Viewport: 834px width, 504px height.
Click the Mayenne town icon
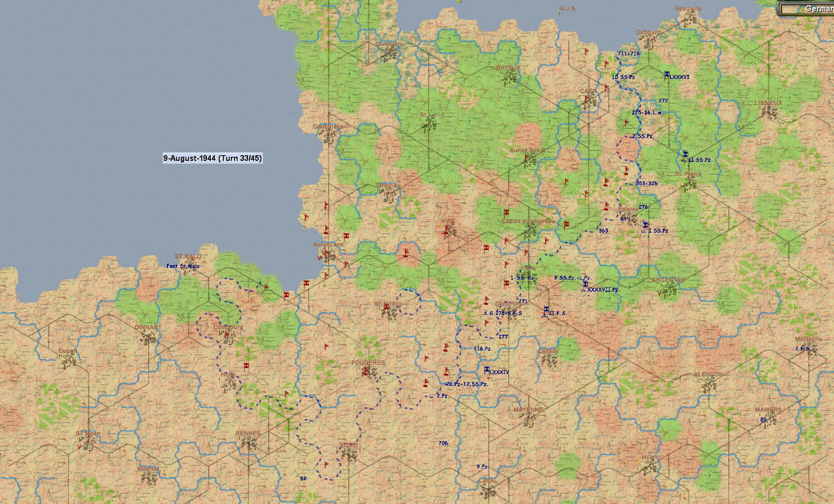528,420
